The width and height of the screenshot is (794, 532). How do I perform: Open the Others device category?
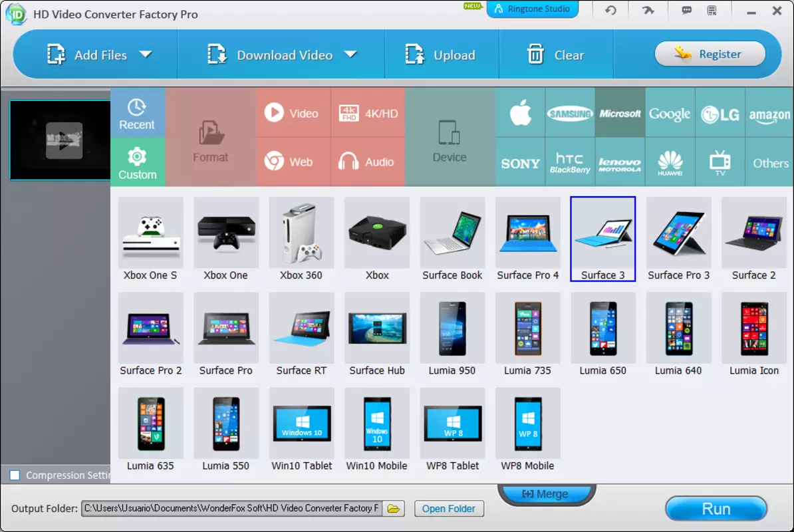tap(769, 162)
